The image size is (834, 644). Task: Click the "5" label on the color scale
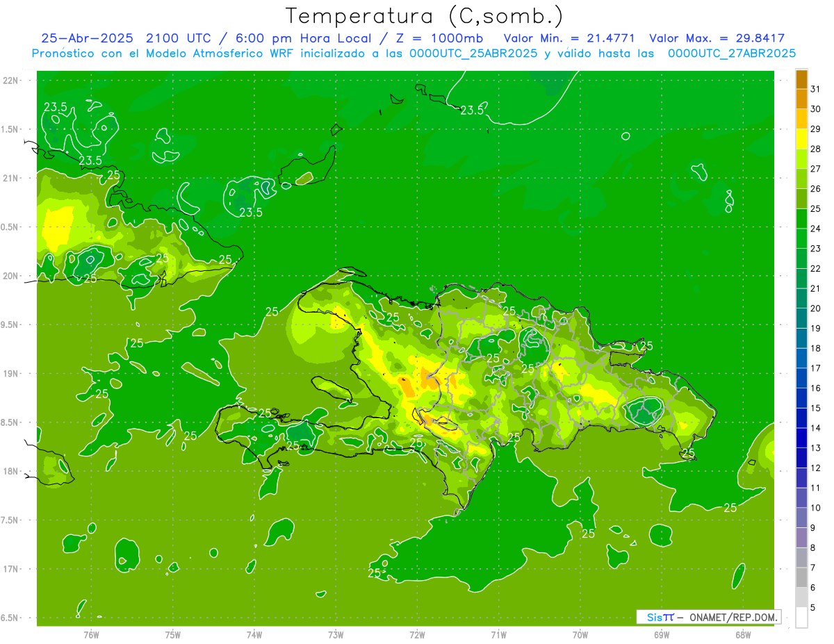coord(813,607)
